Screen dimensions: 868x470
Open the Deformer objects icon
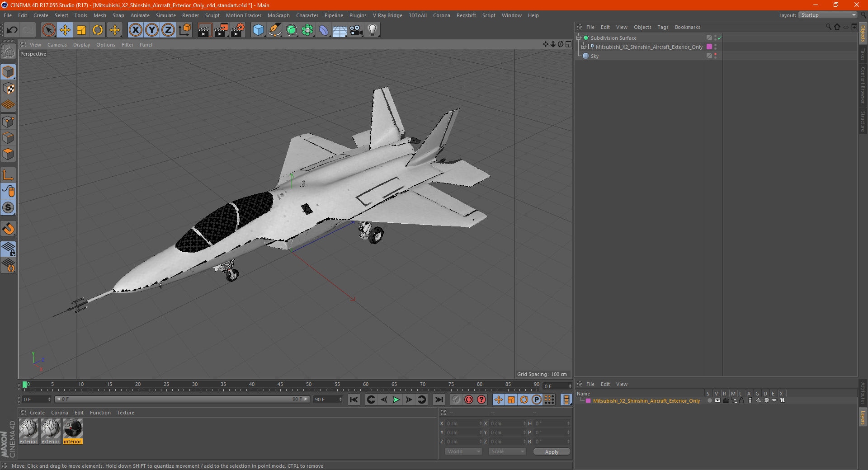324,30
